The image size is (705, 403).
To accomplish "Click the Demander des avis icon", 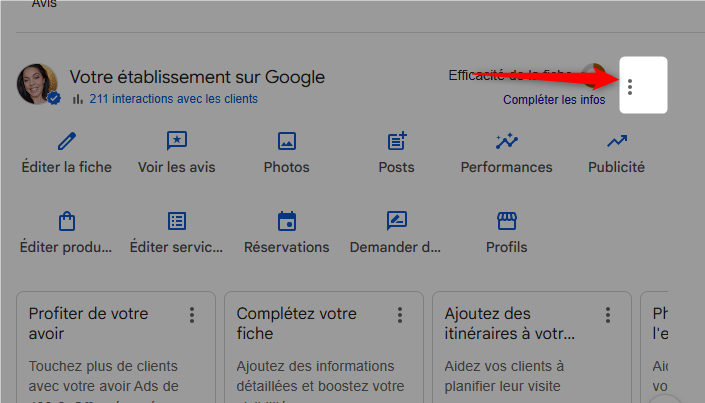I will [397, 221].
